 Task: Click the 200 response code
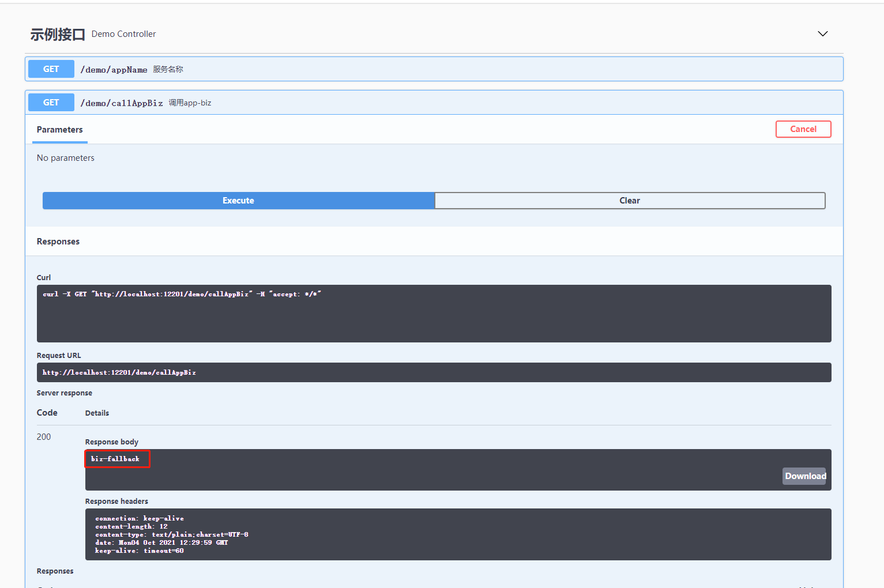point(44,437)
